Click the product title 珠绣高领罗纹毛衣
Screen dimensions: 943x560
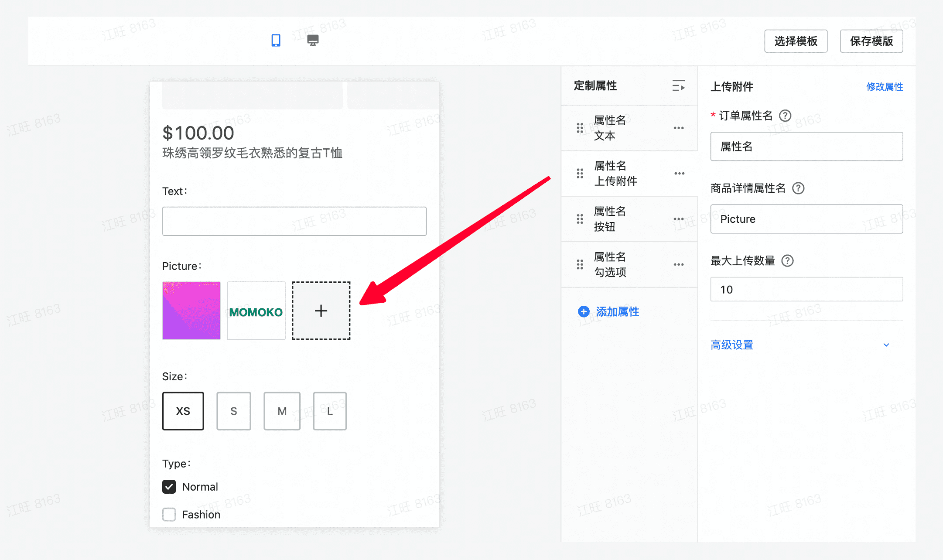pos(253,153)
